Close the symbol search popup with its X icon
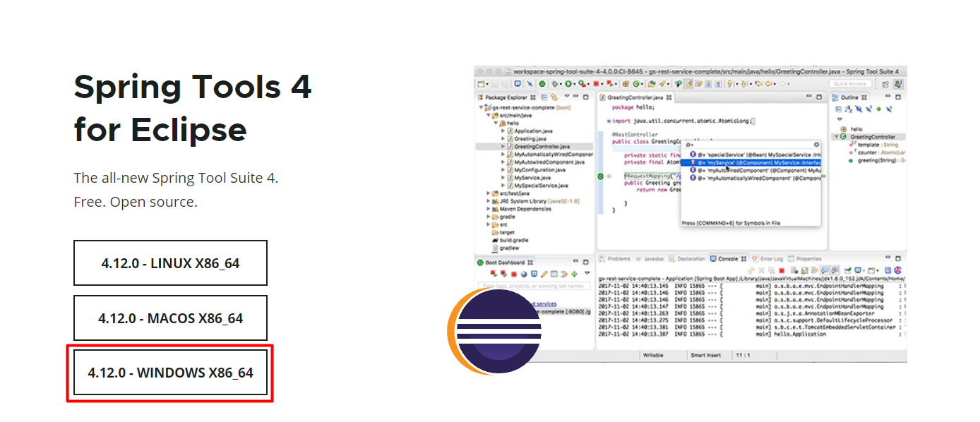 tap(817, 144)
